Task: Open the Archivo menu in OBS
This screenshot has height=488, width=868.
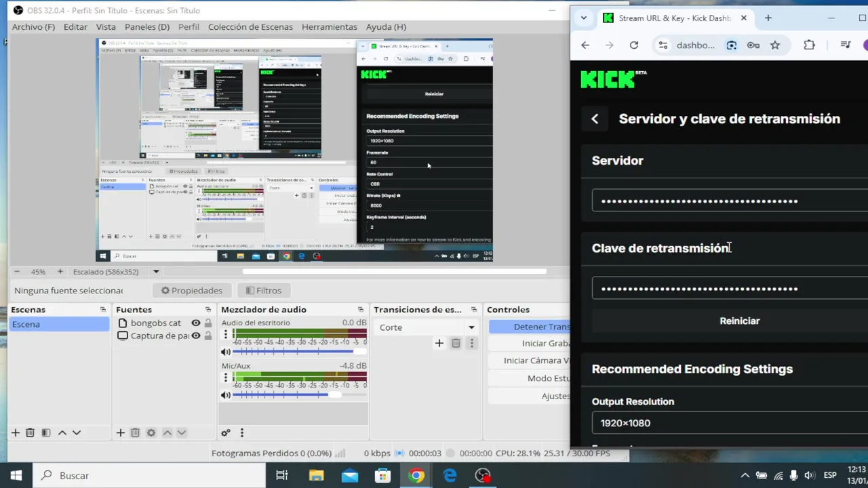Action: [x=33, y=27]
